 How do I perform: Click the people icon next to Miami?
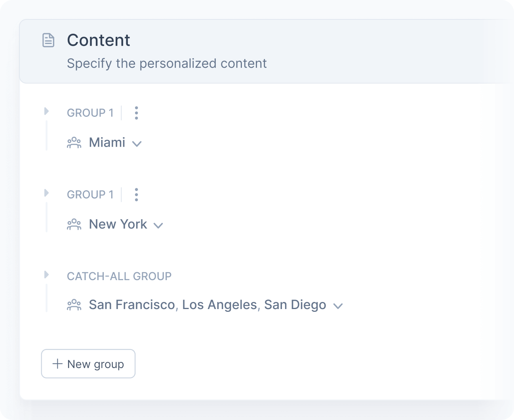(74, 143)
